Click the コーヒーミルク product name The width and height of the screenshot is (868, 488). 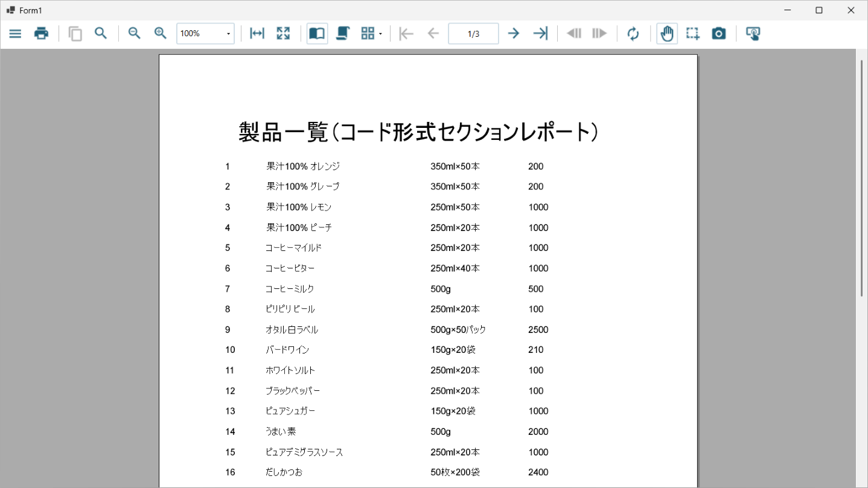coord(290,289)
